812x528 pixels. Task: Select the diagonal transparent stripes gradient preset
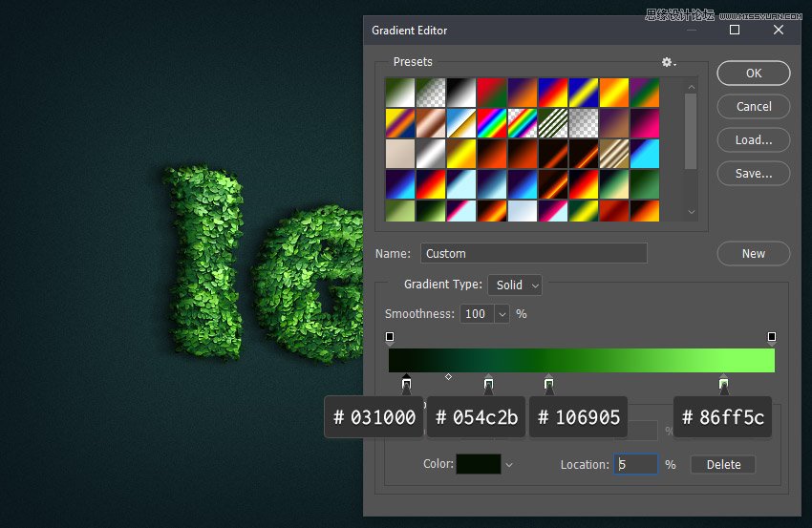point(552,122)
